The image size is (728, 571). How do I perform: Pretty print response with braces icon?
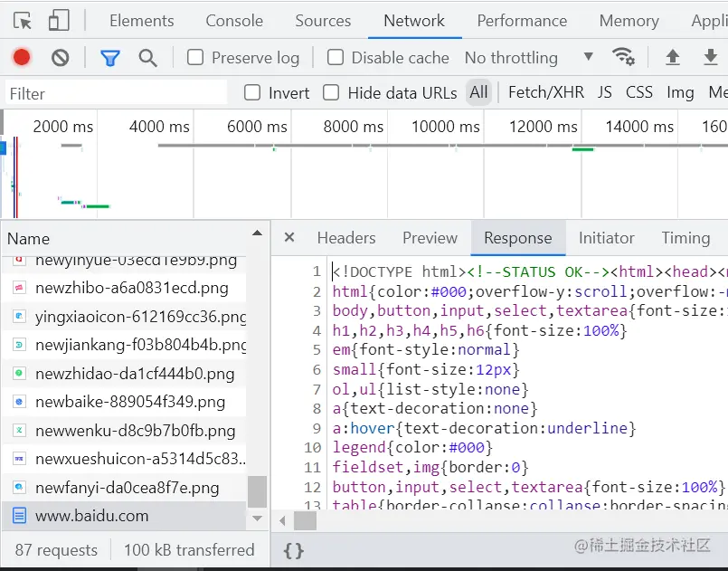click(293, 551)
